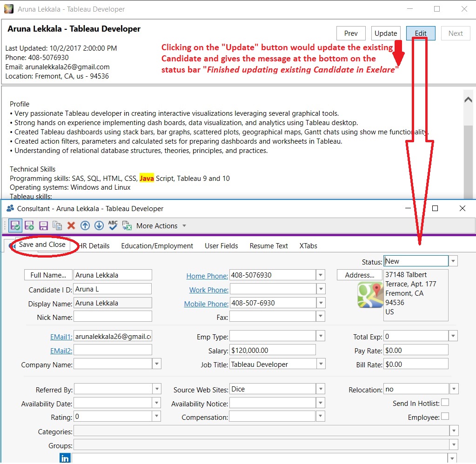Open the Company Name dropdown arrow
Screen dimensions: 476x464
(x=157, y=364)
